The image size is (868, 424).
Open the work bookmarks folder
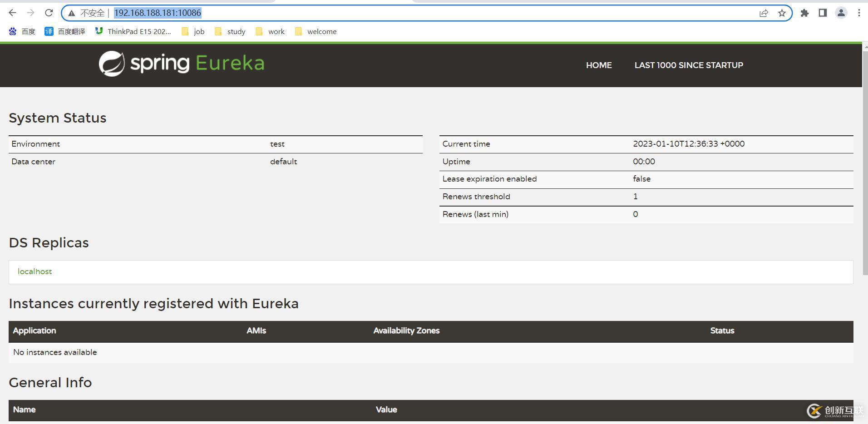tap(270, 31)
